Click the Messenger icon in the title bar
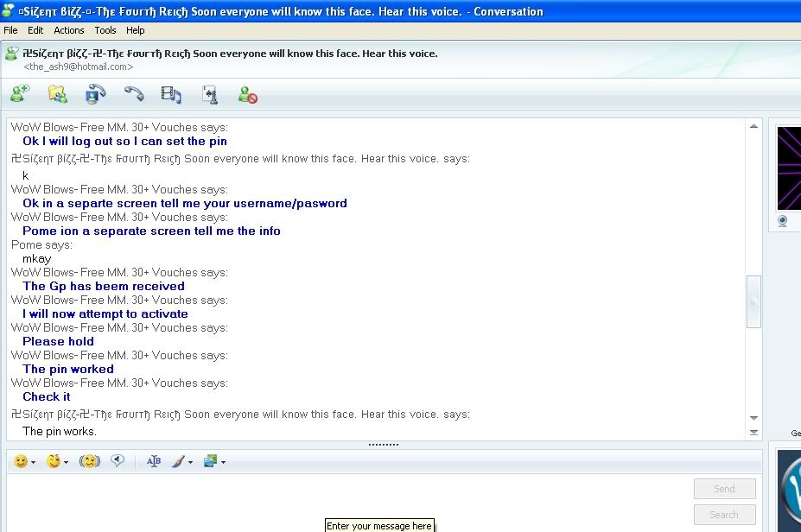The image size is (801, 532). pyautogui.click(x=8, y=10)
